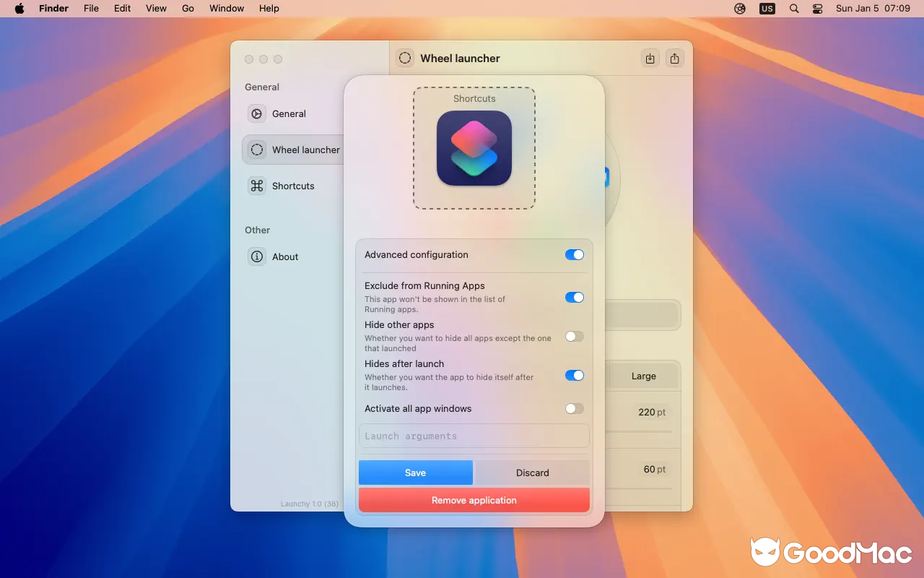The image size is (924, 578).
Task: Turn off Advanced configuration switch
Action: [x=575, y=254]
